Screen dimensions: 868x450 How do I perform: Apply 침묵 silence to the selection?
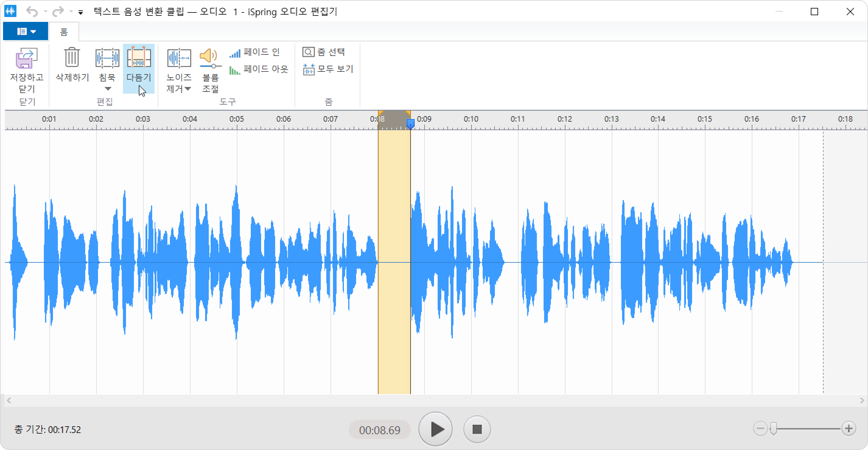tap(107, 64)
